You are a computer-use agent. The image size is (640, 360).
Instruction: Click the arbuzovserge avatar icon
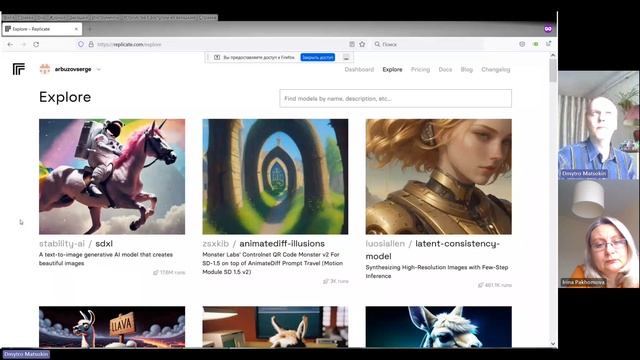pos(45,69)
